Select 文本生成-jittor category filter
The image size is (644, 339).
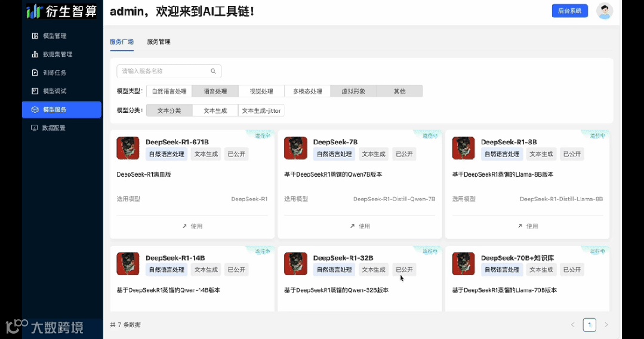pyautogui.click(x=261, y=110)
